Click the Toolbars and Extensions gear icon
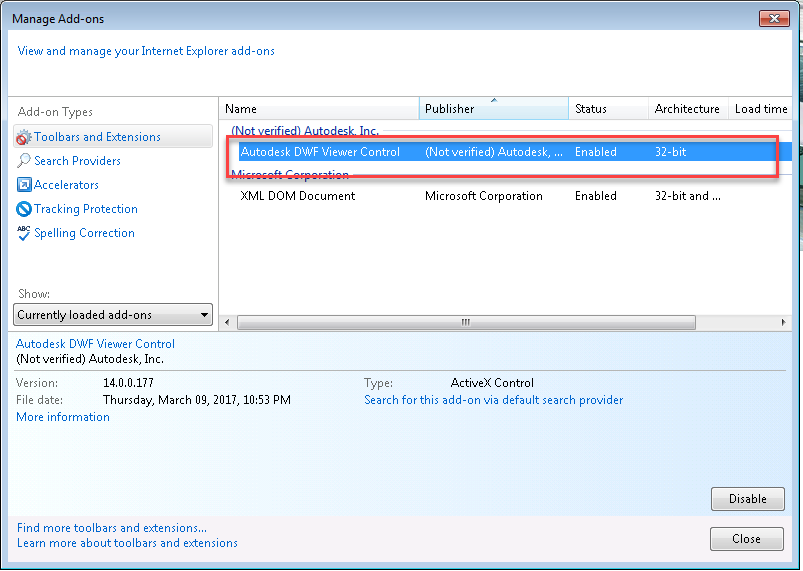Screen dimensions: 803x571 tap(24, 137)
